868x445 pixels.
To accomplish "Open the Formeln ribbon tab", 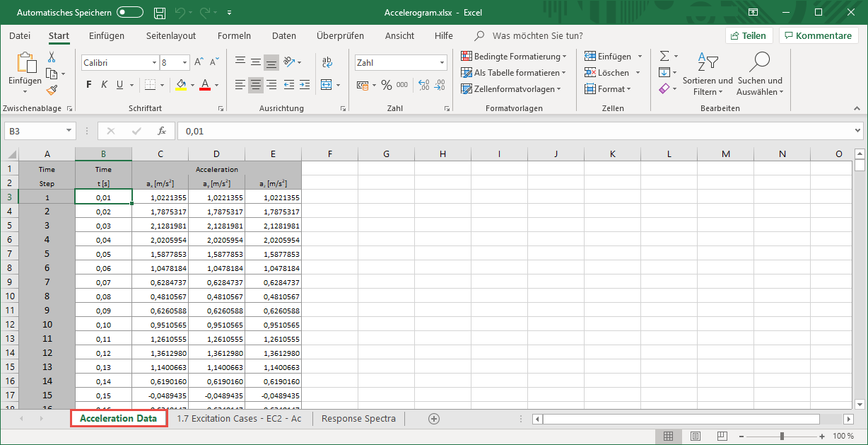I will point(234,35).
